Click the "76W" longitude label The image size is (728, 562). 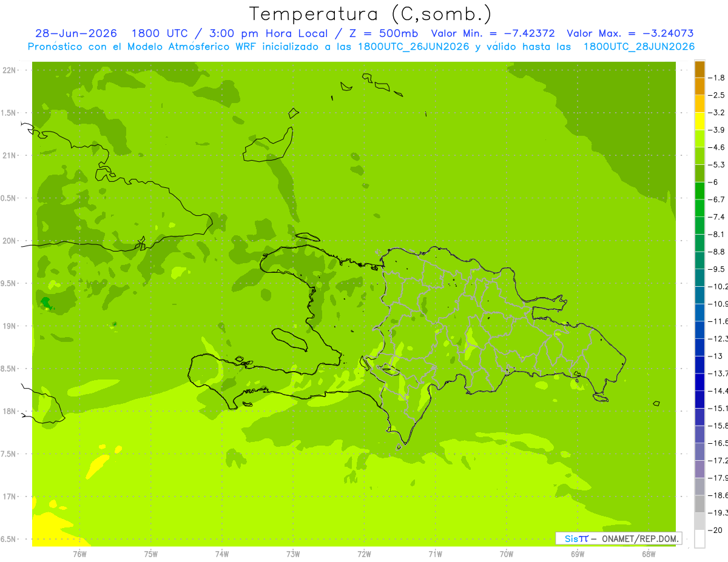tap(79, 554)
